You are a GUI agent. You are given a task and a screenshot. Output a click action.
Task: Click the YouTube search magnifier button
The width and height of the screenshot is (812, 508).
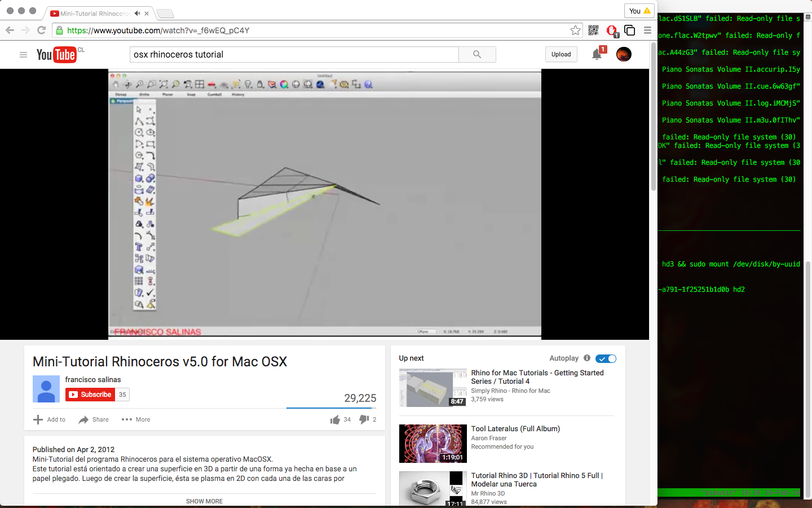point(477,54)
